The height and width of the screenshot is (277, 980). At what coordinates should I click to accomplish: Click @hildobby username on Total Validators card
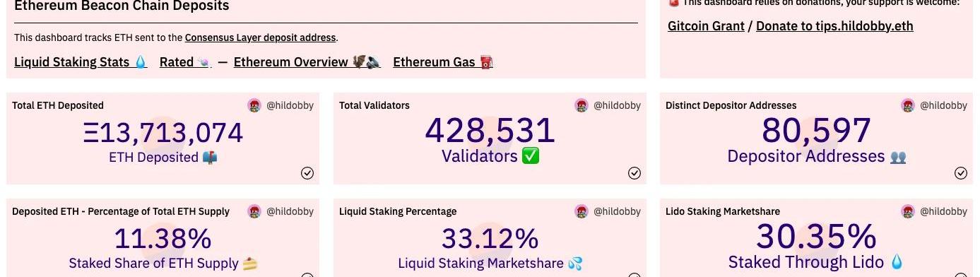coord(617,105)
